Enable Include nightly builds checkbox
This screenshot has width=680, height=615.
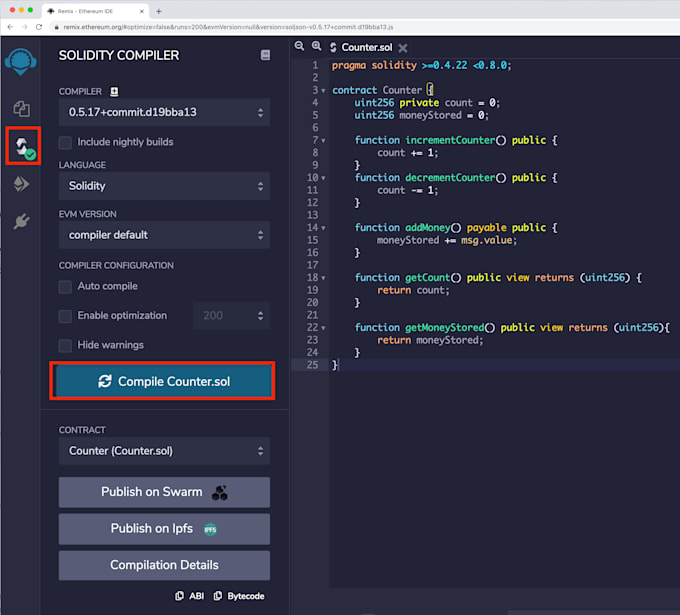65,143
